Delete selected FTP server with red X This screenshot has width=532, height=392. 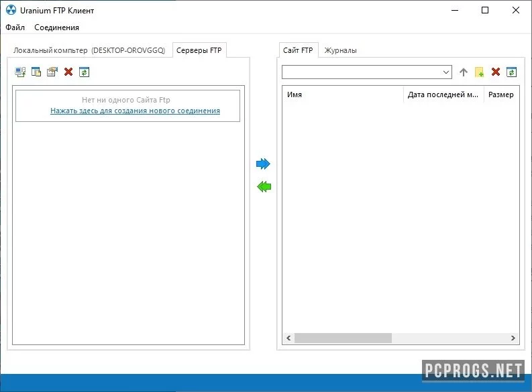(x=68, y=72)
